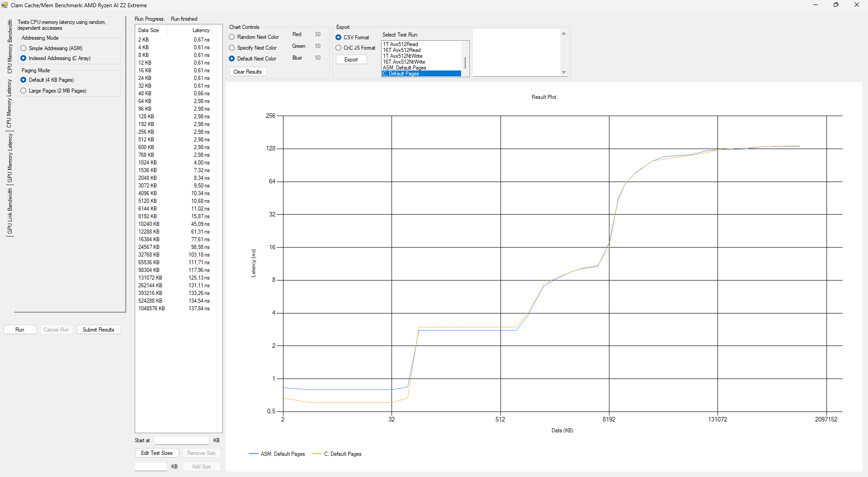Viewport: 868px width, 477px height.
Task: Click the Export button
Action: tap(351, 60)
